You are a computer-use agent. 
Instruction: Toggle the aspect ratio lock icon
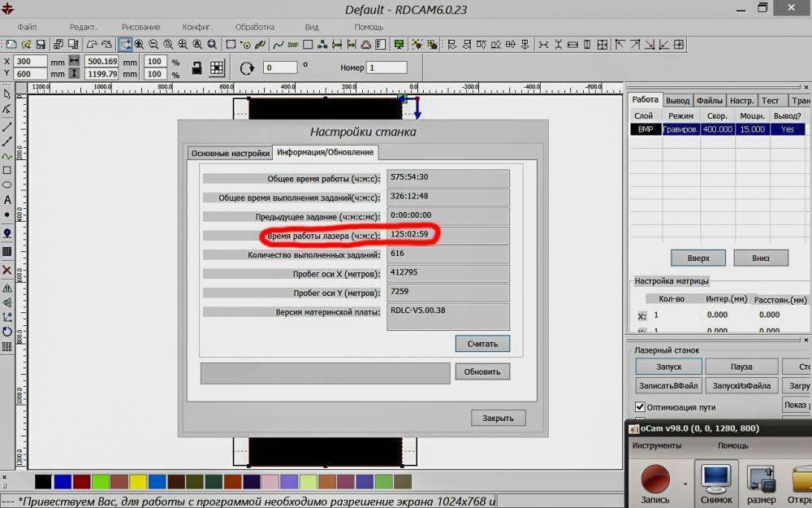coord(197,68)
